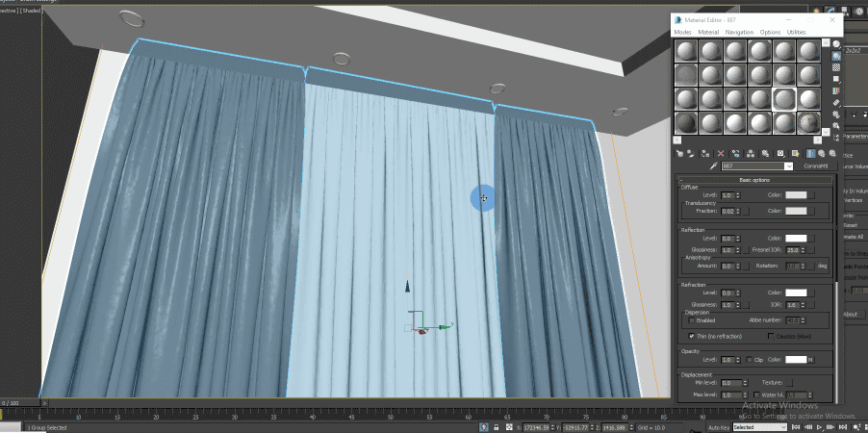Open Utilities menu in Material Editor

pyautogui.click(x=796, y=32)
